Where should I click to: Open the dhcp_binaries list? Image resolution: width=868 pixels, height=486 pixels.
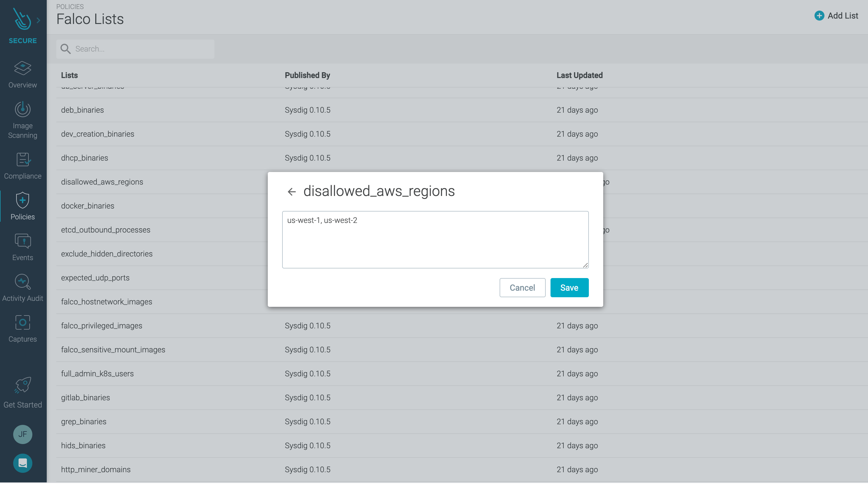[x=462, y=158]
